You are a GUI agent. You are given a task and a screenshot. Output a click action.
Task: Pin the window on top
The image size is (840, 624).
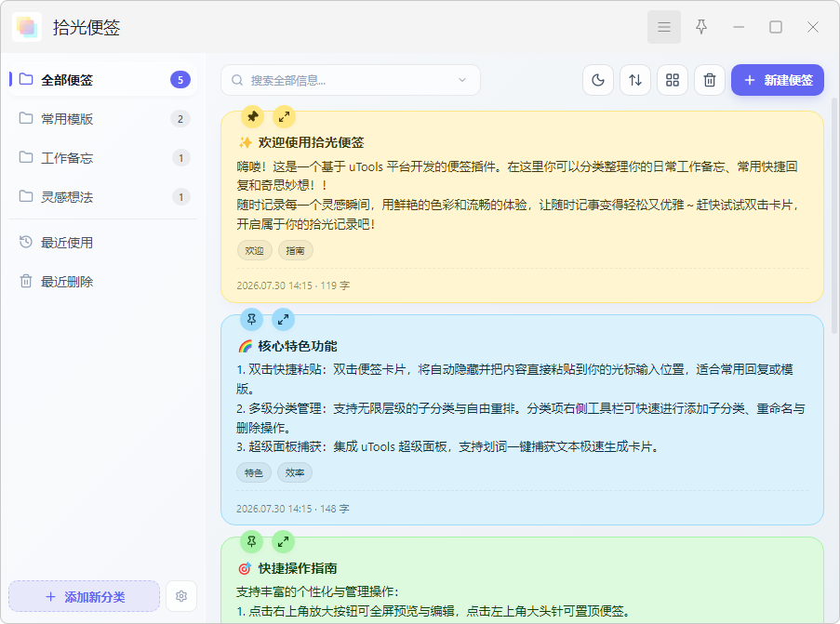click(701, 27)
